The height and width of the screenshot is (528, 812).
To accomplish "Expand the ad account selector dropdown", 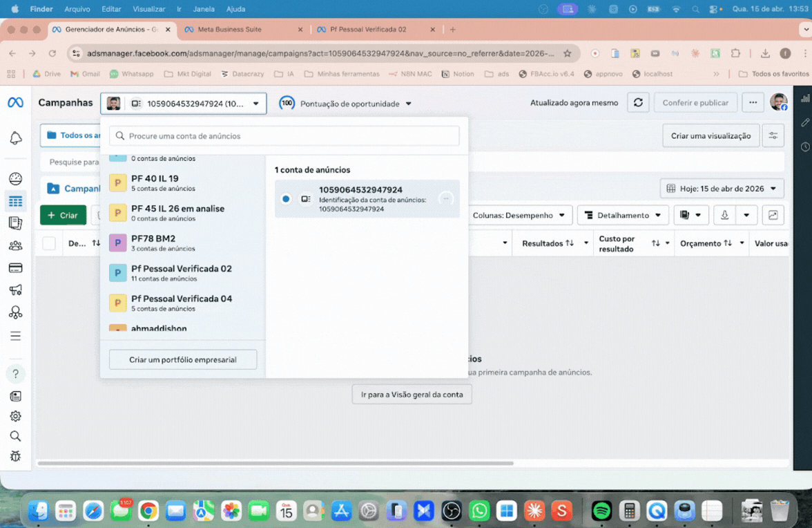I will (x=184, y=104).
